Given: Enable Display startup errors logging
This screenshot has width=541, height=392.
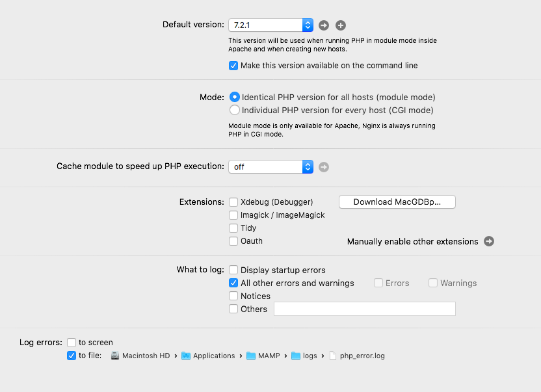Looking at the screenshot, I should [x=233, y=270].
